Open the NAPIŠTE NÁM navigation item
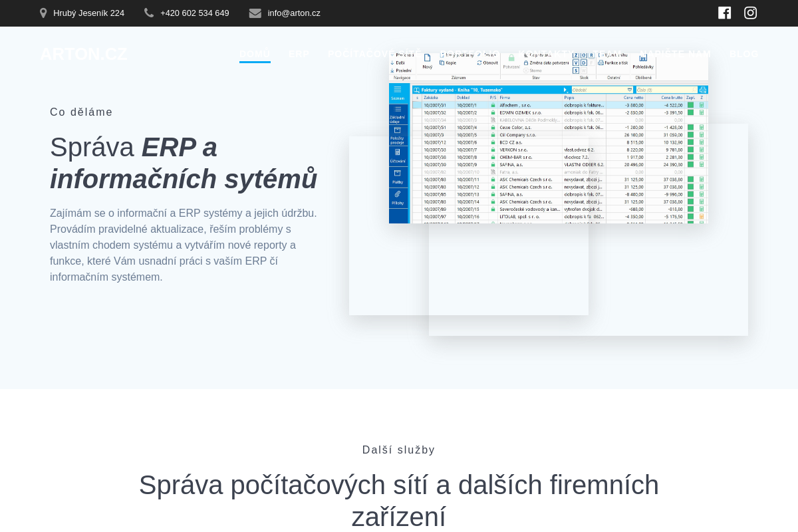 click(676, 54)
